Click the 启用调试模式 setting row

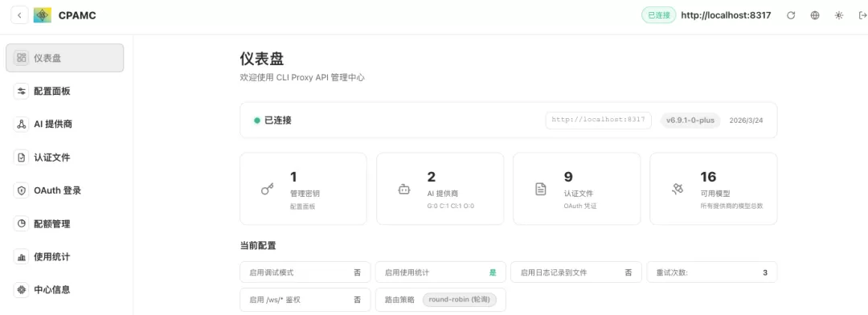point(305,272)
